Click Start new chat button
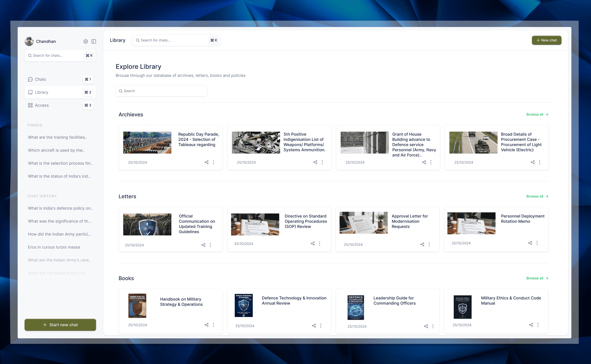 coord(60,325)
